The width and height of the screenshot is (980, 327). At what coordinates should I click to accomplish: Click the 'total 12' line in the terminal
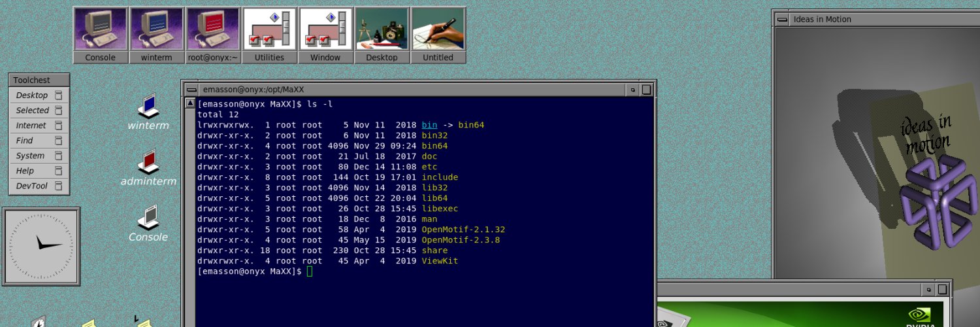click(x=218, y=114)
